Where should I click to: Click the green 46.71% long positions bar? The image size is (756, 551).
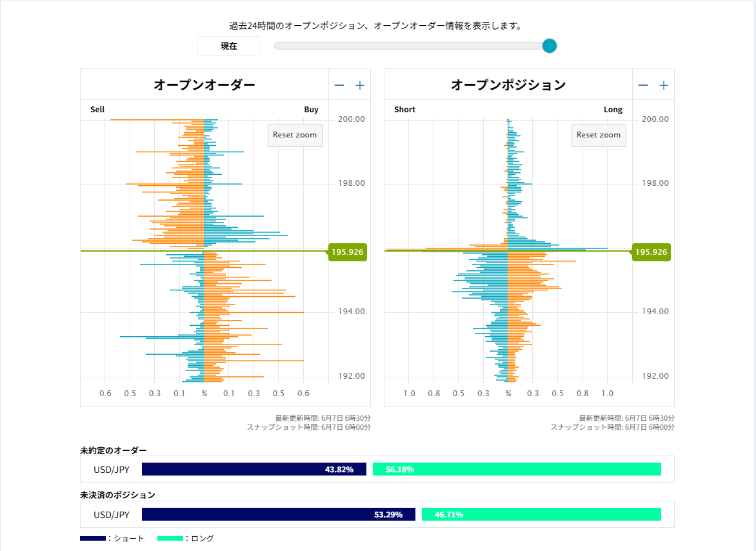pos(541,515)
